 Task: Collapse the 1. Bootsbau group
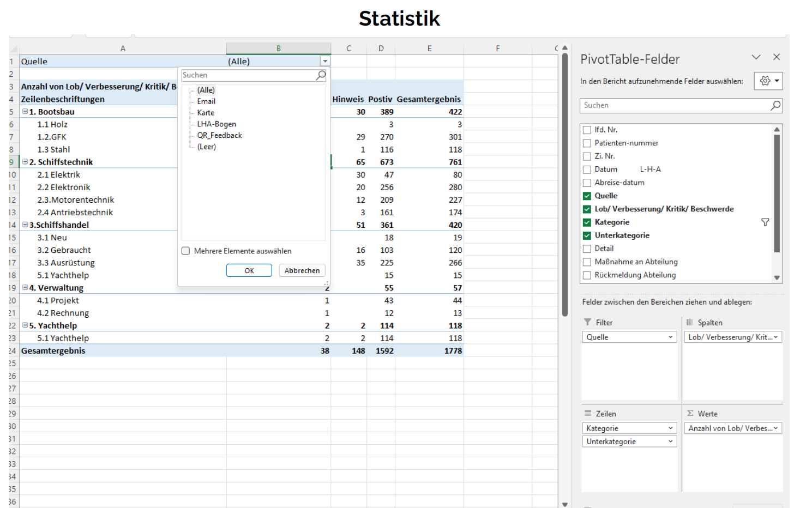click(25, 112)
